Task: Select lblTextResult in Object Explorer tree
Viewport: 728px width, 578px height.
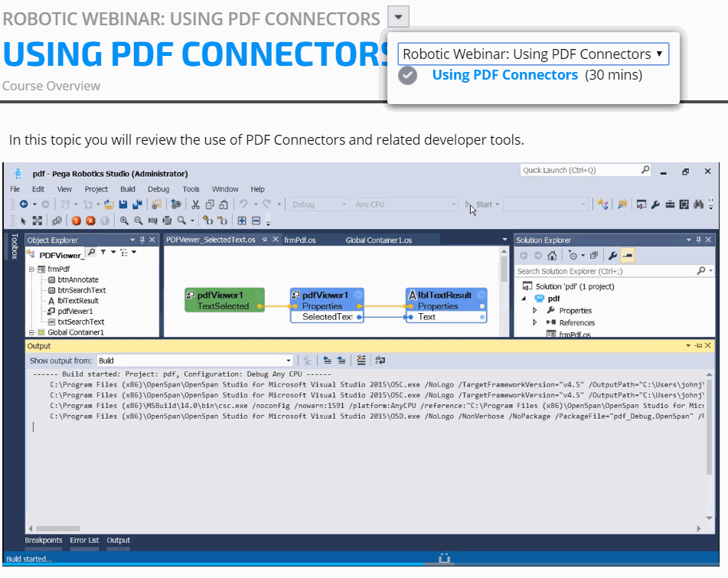Action: [x=78, y=301]
